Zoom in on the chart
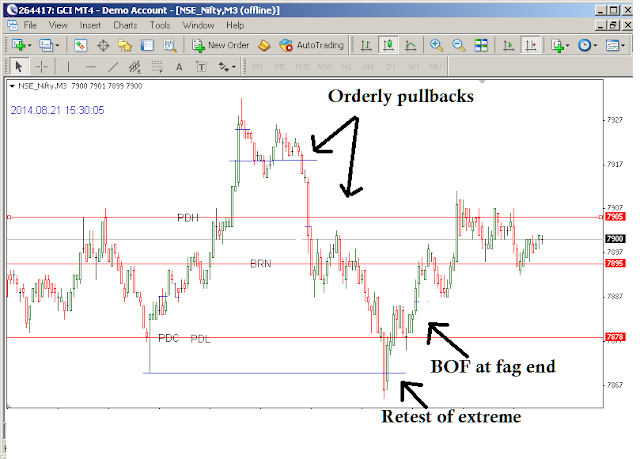 tap(436, 45)
